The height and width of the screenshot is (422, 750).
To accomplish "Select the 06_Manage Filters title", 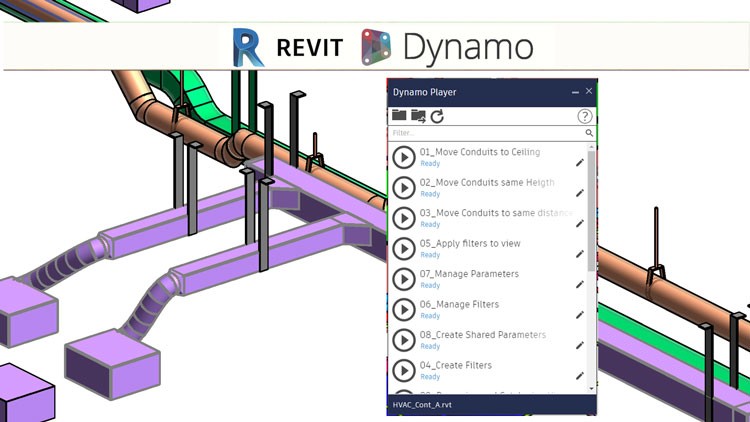I will coord(459,304).
